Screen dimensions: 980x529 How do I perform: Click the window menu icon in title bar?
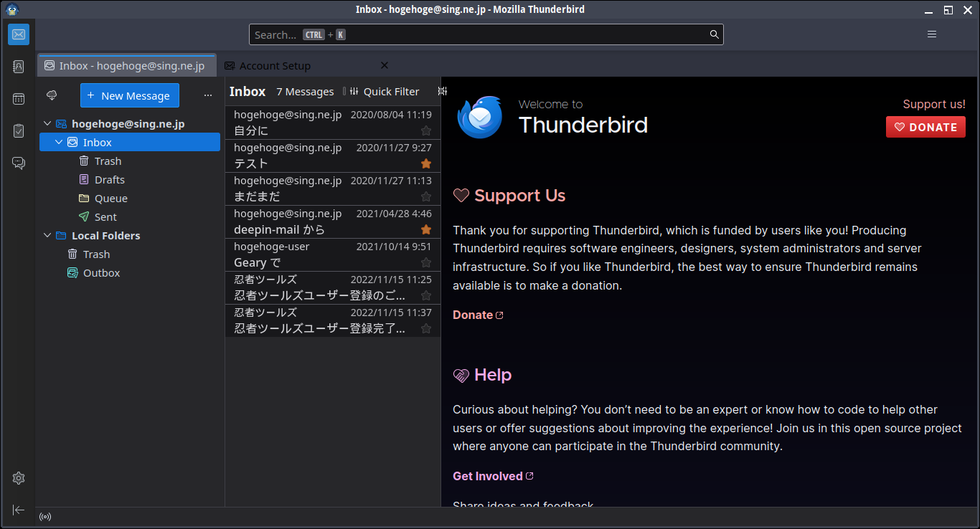(11, 9)
